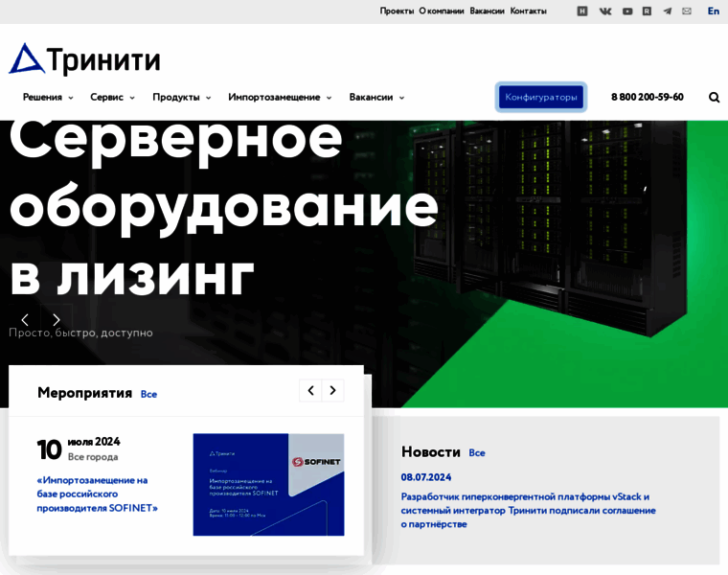
Task: Click the Просто, быстро, доступно subtitle
Action: (x=80, y=333)
